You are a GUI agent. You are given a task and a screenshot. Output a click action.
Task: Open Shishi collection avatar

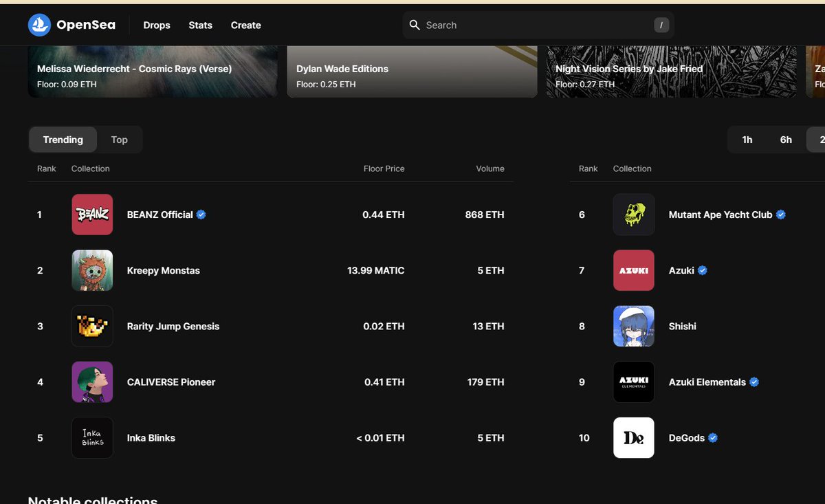[x=634, y=326]
